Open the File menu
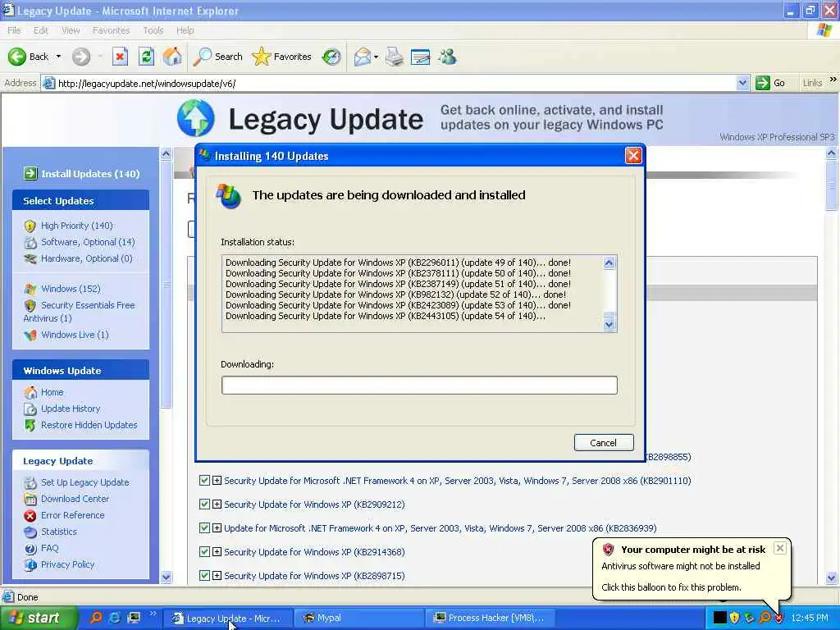Image resolution: width=840 pixels, height=630 pixels. point(14,30)
